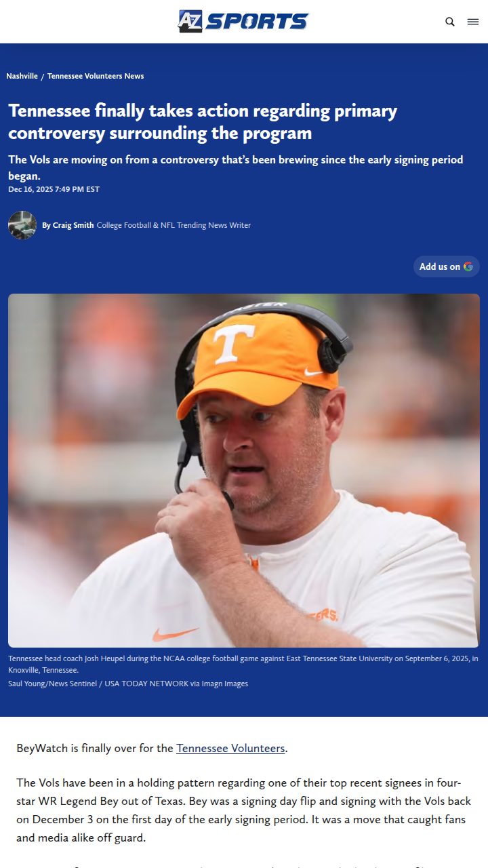488x868 pixels.
Task: Go to the Nashville breadcrumb
Action: click(x=22, y=76)
